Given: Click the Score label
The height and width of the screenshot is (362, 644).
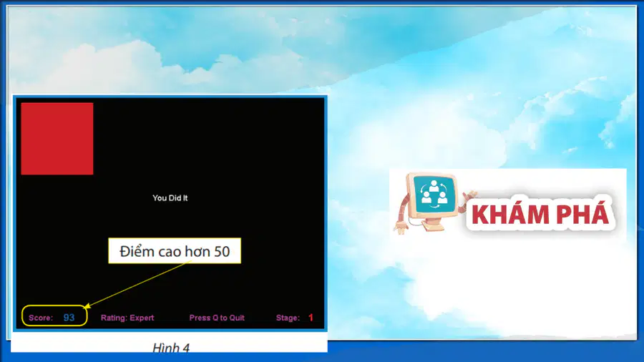Looking at the screenshot, I should 41,318.
